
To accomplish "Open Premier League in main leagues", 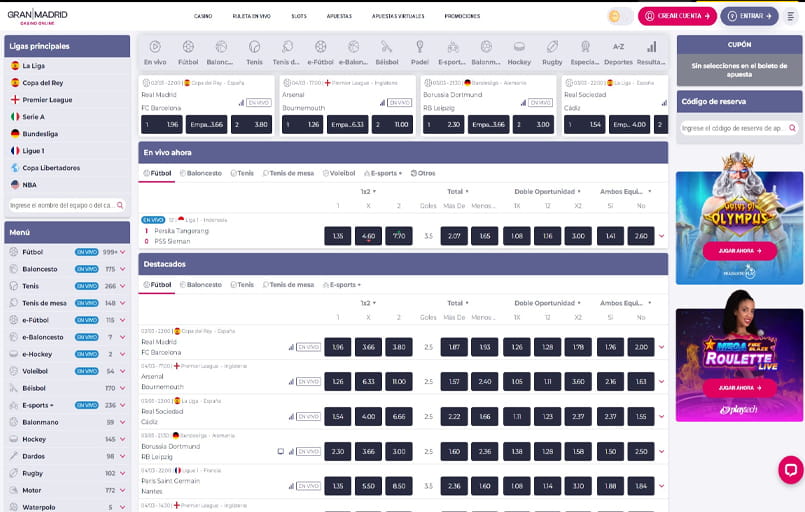I will pyautogui.click(x=47, y=100).
